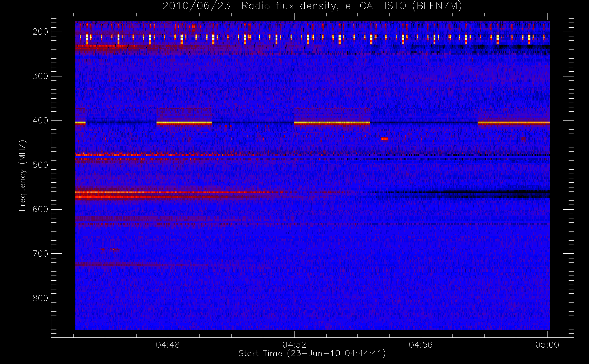Select the 600 frequency tick label
589x364 pixels.
click(40, 209)
